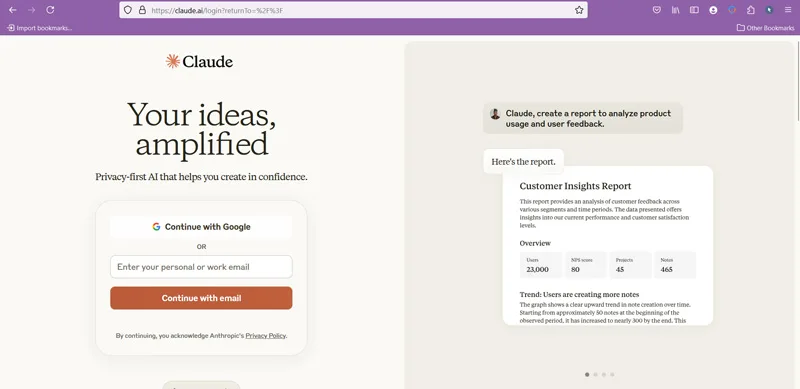
Task: Open the tracking protection shield icon
Action: 128,10
